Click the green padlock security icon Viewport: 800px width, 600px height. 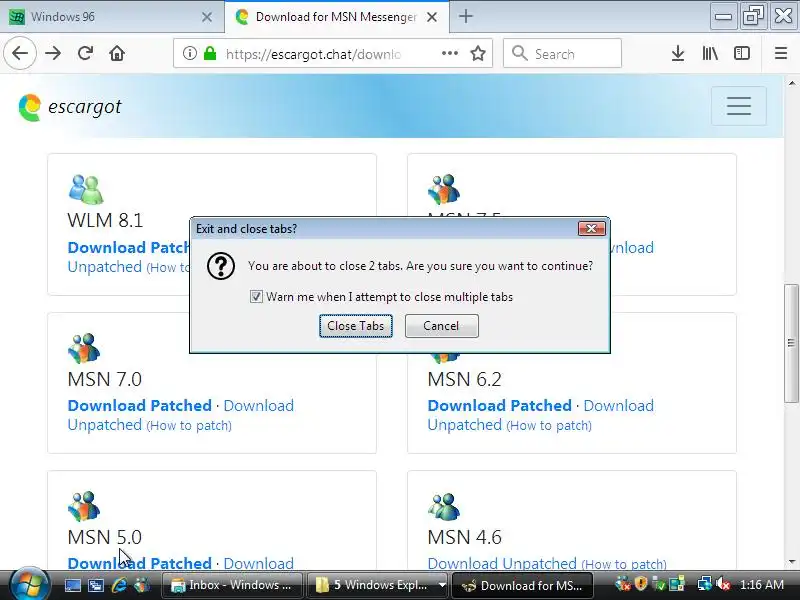pos(210,53)
